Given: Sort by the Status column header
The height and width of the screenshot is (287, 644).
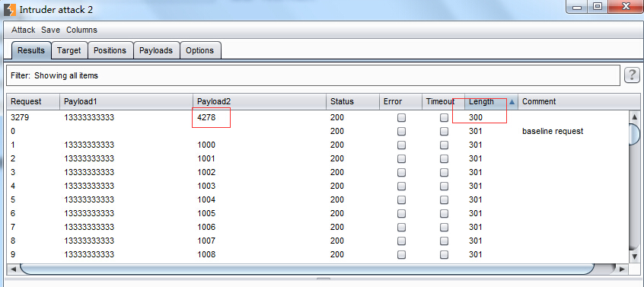Looking at the screenshot, I should pyautogui.click(x=352, y=101).
